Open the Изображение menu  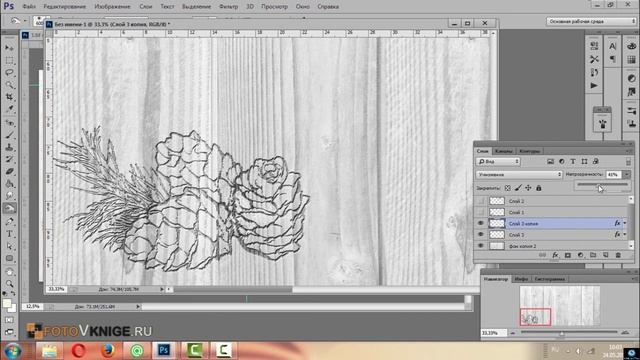coord(112,7)
